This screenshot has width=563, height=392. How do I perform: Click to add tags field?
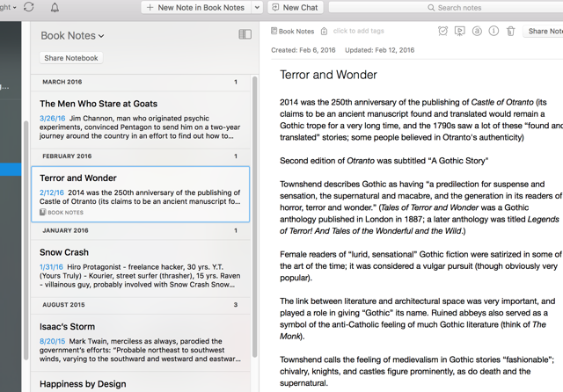point(358,31)
